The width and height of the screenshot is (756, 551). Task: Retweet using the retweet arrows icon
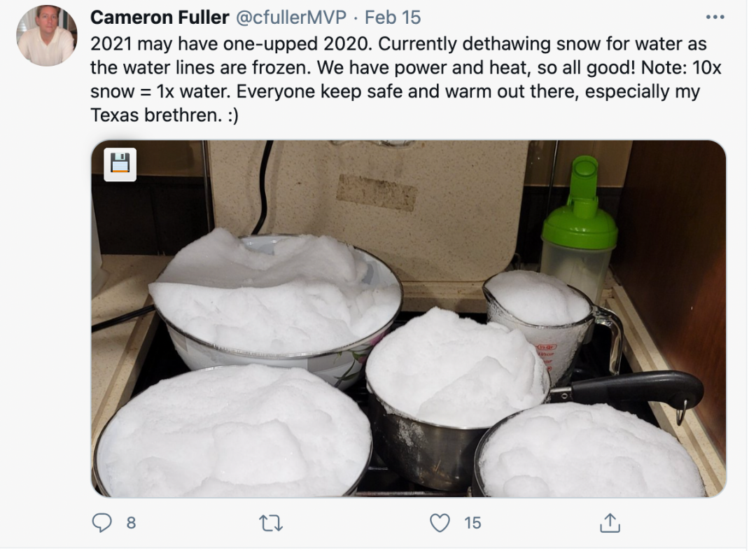[x=270, y=523]
